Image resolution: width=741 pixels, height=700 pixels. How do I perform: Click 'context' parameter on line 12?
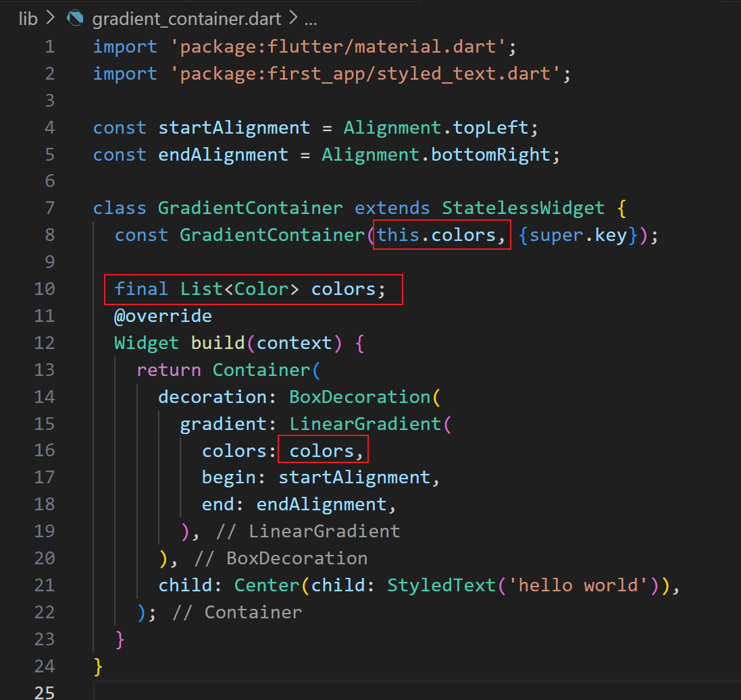294,343
